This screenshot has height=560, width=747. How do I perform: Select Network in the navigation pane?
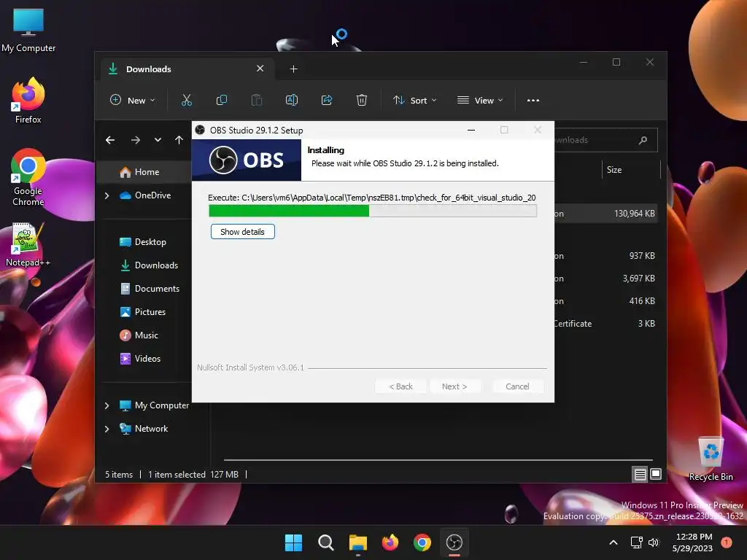pos(144,429)
